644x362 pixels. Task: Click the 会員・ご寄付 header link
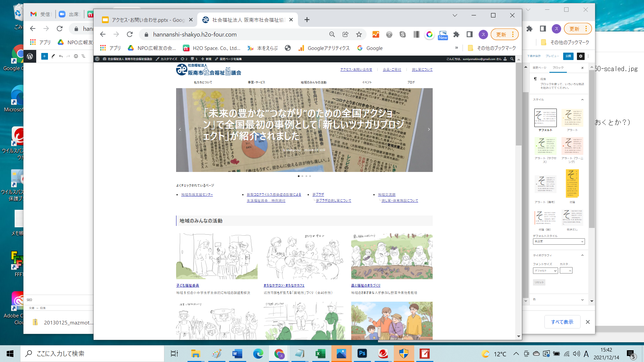392,70
